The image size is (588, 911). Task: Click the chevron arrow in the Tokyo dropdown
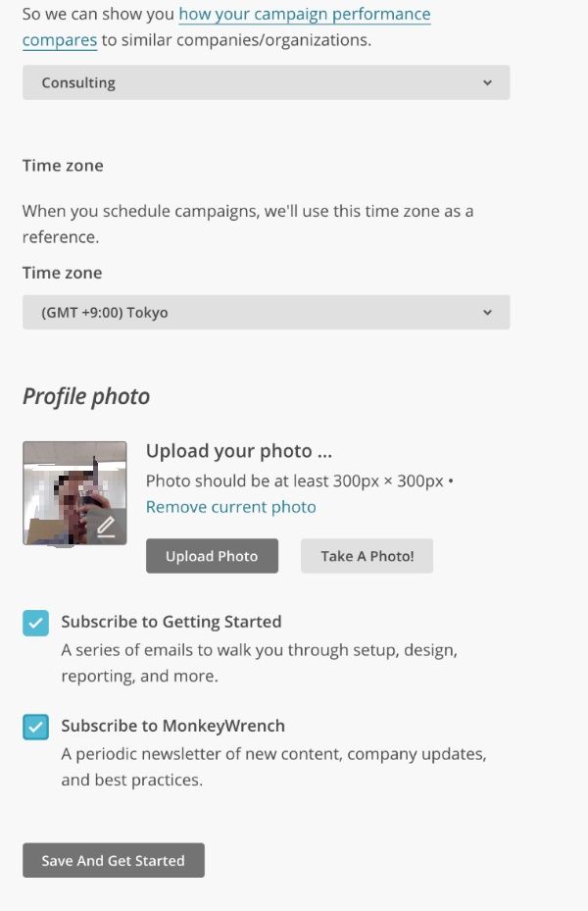coord(487,313)
